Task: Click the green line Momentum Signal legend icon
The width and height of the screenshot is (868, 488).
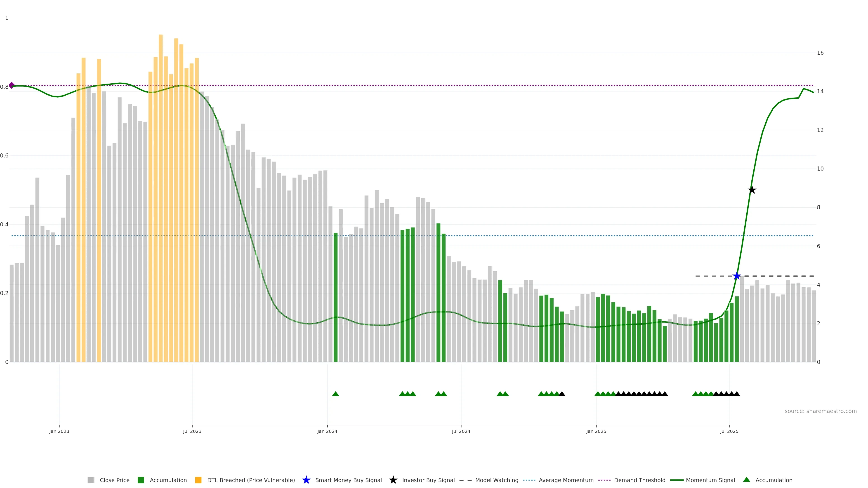Action: pyautogui.click(x=677, y=480)
